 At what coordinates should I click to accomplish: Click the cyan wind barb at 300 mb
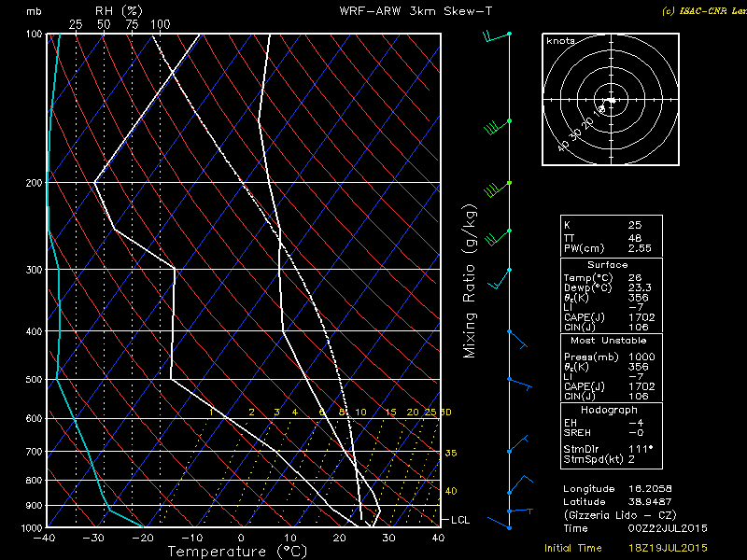click(x=500, y=278)
